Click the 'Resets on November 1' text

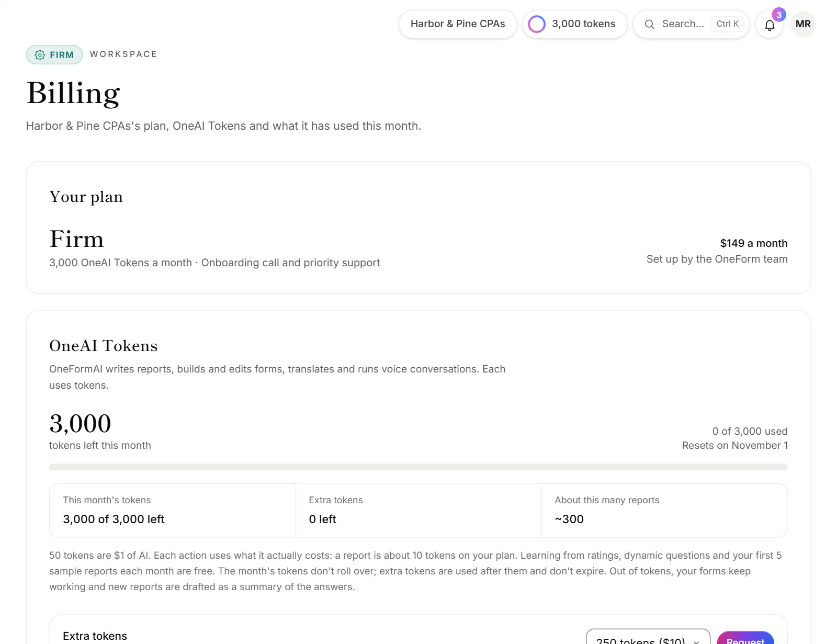point(735,445)
